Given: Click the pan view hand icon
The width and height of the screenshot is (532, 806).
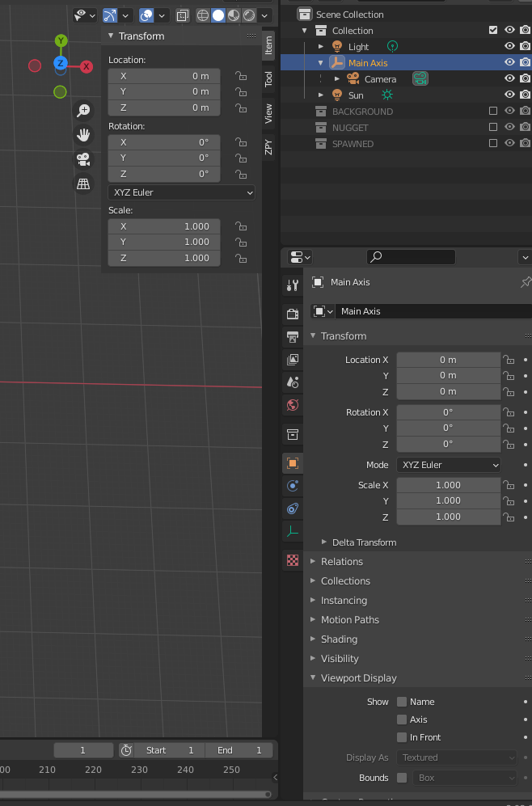Looking at the screenshot, I should click(x=83, y=135).
